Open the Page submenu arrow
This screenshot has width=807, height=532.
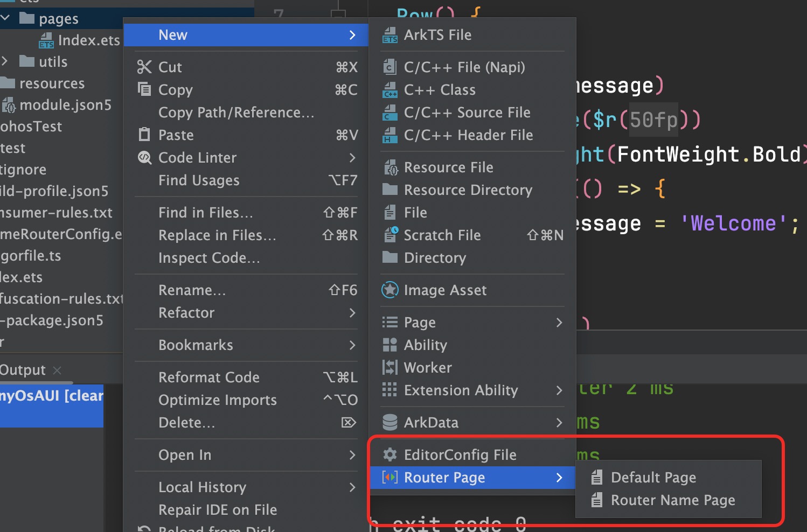tap(559, 323)
